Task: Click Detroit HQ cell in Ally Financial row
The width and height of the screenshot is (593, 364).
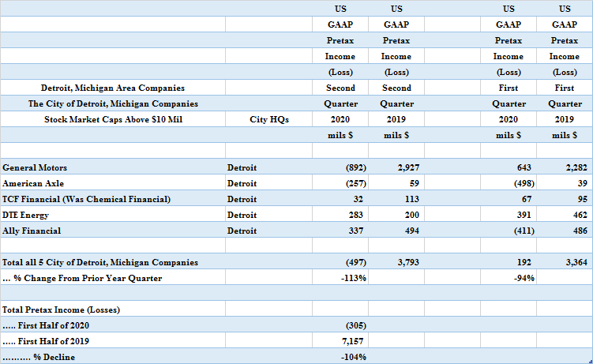Action: tap(242, 231)
